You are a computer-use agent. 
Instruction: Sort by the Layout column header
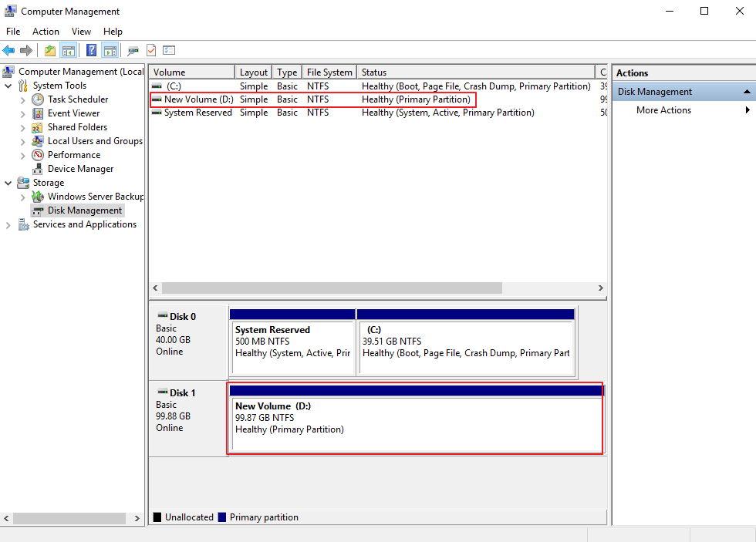(x=254, y=72)
